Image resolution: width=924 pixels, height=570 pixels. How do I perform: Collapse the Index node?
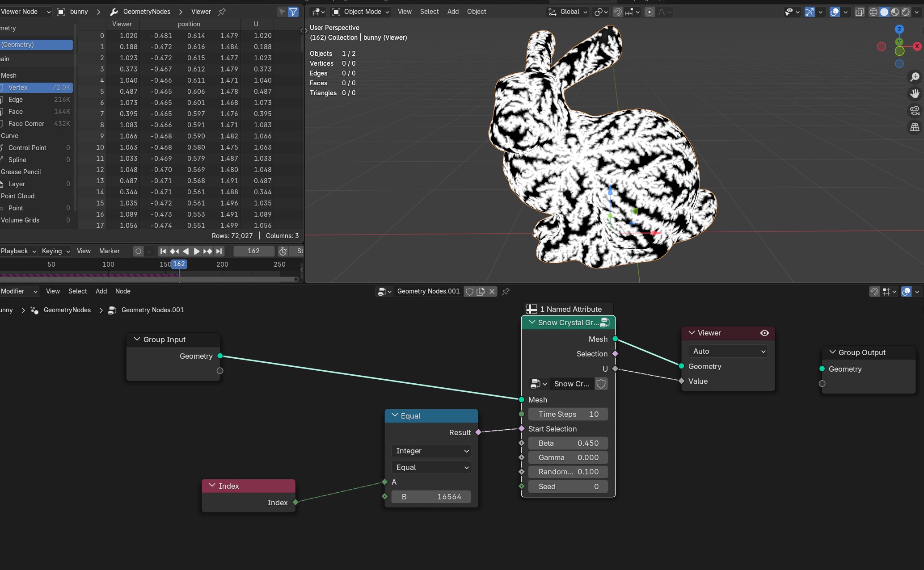click(212, 486)
